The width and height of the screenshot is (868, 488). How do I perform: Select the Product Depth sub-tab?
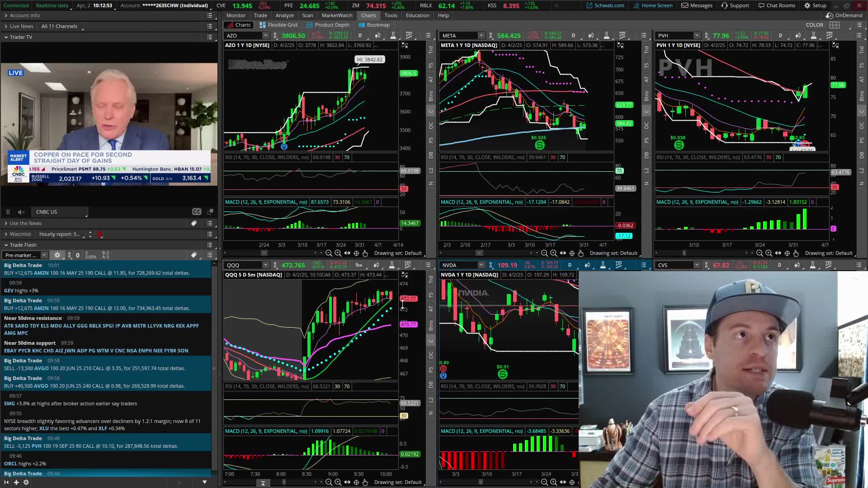328,25
